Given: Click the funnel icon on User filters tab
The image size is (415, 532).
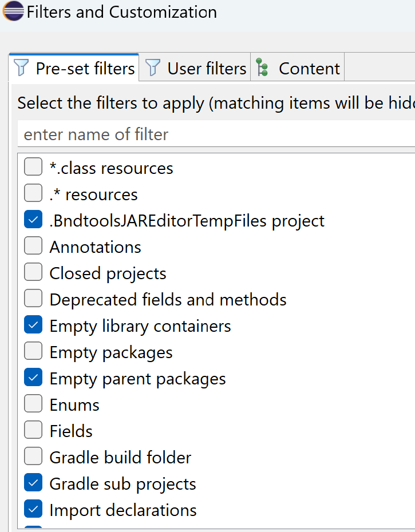Looking at the screenshot, I should [153, 68].
